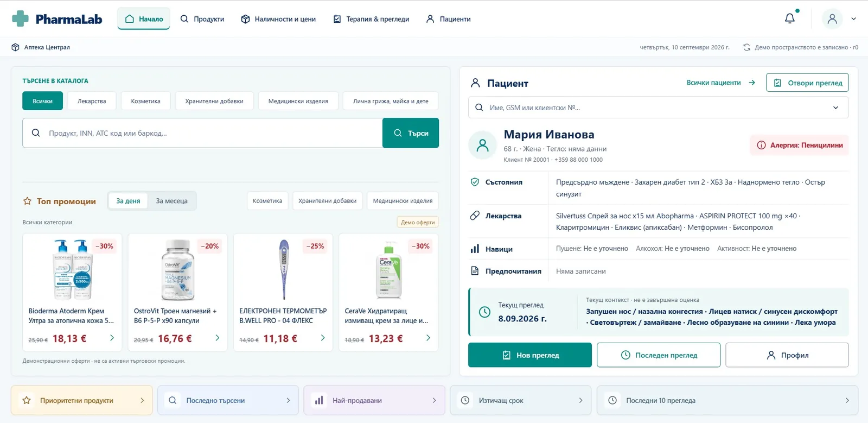Go to the Начало tab

[144, 19]
